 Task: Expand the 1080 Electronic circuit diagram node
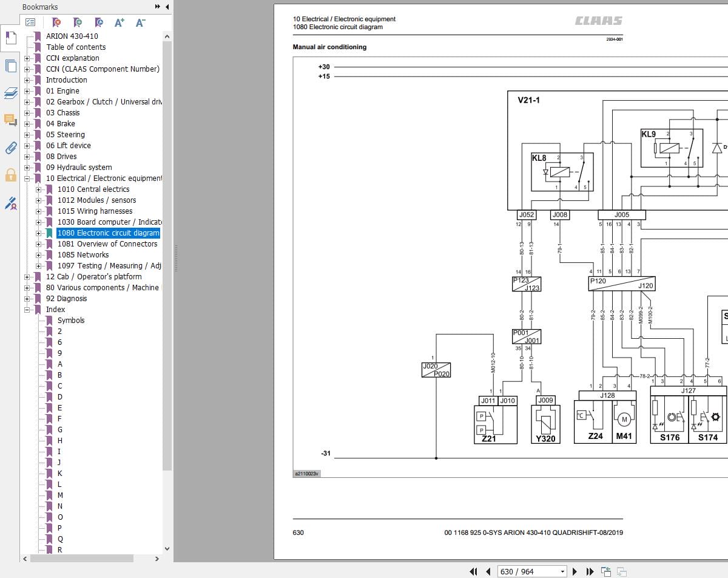click(x=38, y=233)
